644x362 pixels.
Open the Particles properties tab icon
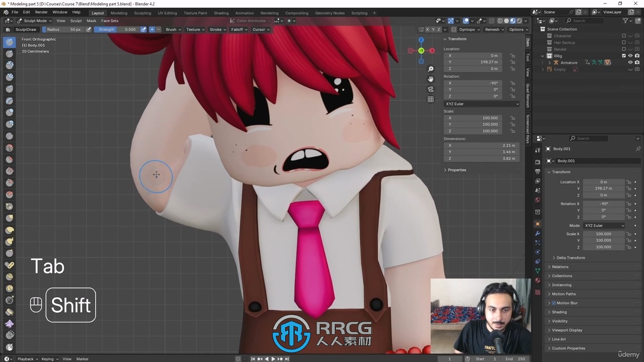click(x=537, y=243)
